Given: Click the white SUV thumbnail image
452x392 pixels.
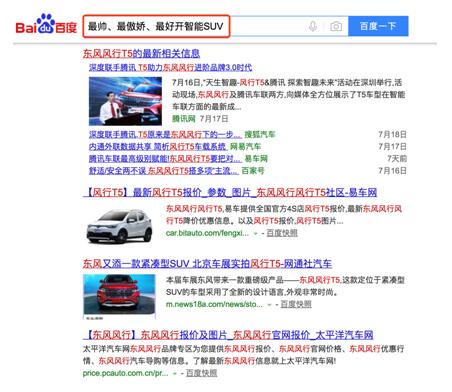Looking at the screenshot, I should tap(119, 225).
